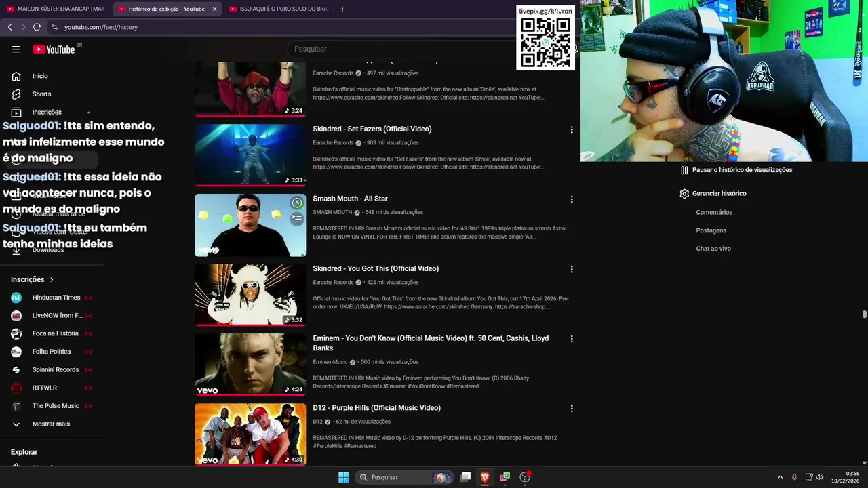Open options menu for Skindred - You Got This
The height and width of the screenshot is (488, 868).
(572, 269)
